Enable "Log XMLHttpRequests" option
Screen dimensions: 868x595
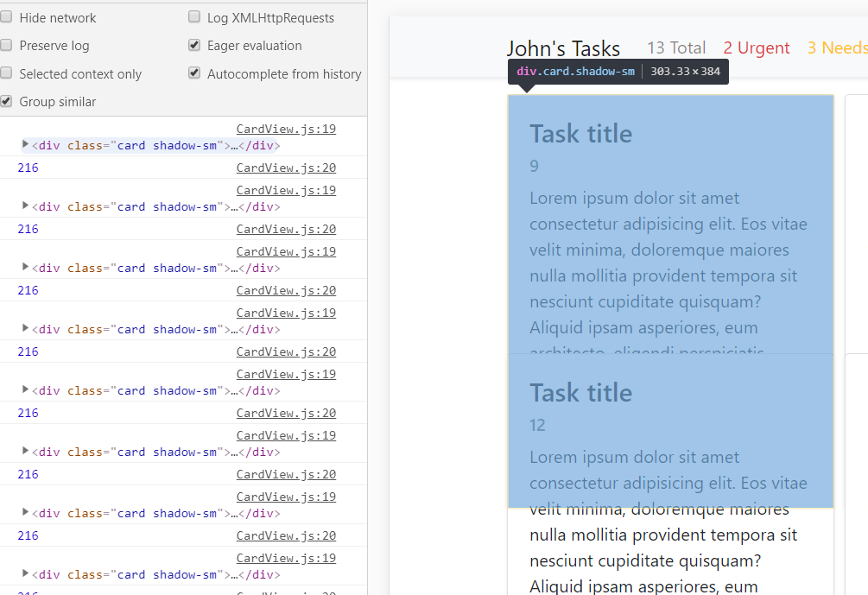pyautogui.click(x=194, y=17)
